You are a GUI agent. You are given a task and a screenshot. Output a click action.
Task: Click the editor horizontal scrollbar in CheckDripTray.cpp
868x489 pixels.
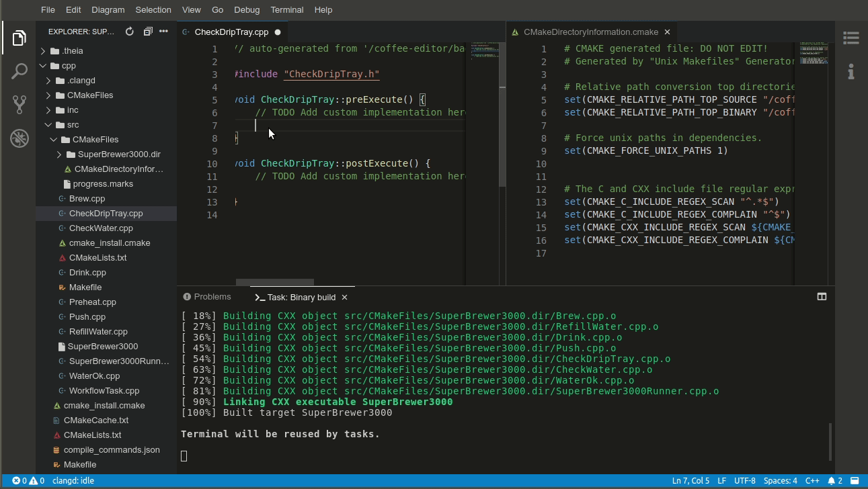pos(274,282)
